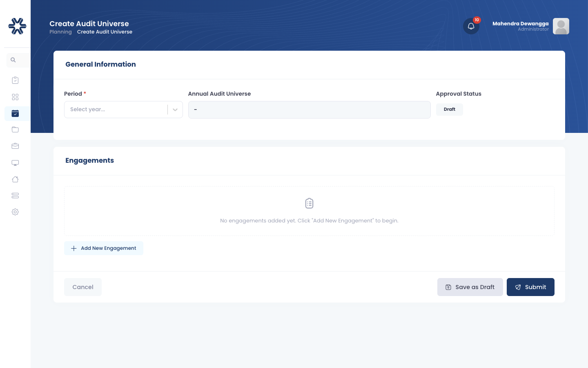Click the Mahendra Dewangga user name
This screenshot has height=368, width=588.
pos(521,23)
